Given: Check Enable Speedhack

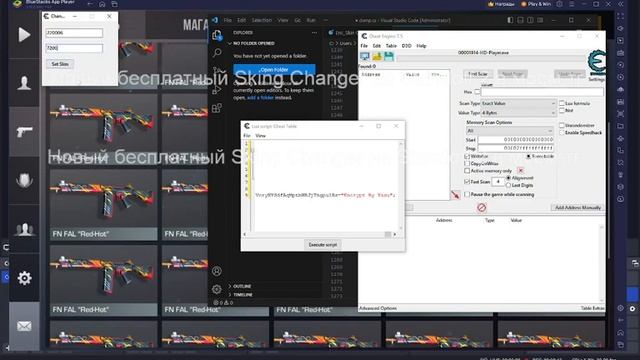Looking at the screenshot, I should pos(562,133).
